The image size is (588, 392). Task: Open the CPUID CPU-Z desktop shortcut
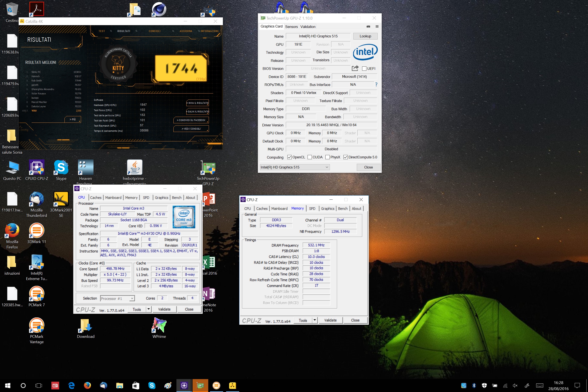[x=37, y=170]
